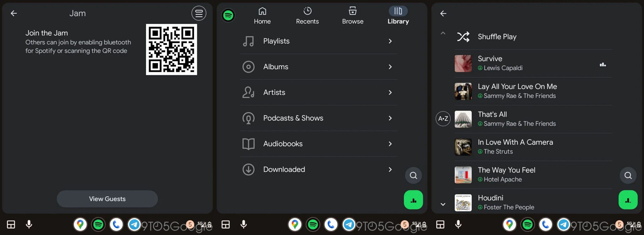Open the layout icon below the song list screen

(x=440, y=224)
